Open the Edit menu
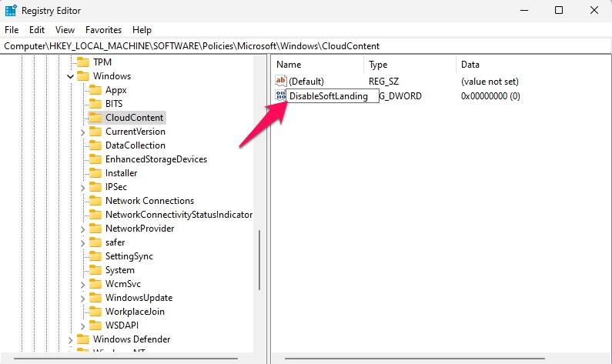Screen dimensions: 612x364 coord(37,30)
